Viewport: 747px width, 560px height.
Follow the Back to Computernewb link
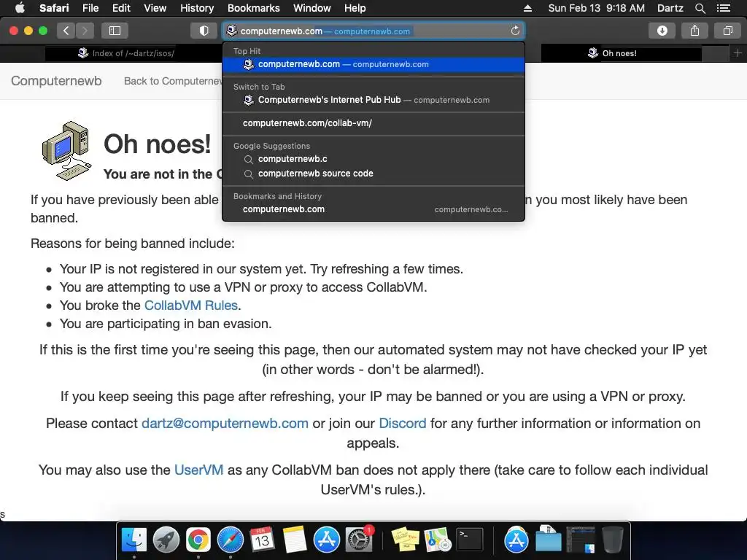coord(173,81)
